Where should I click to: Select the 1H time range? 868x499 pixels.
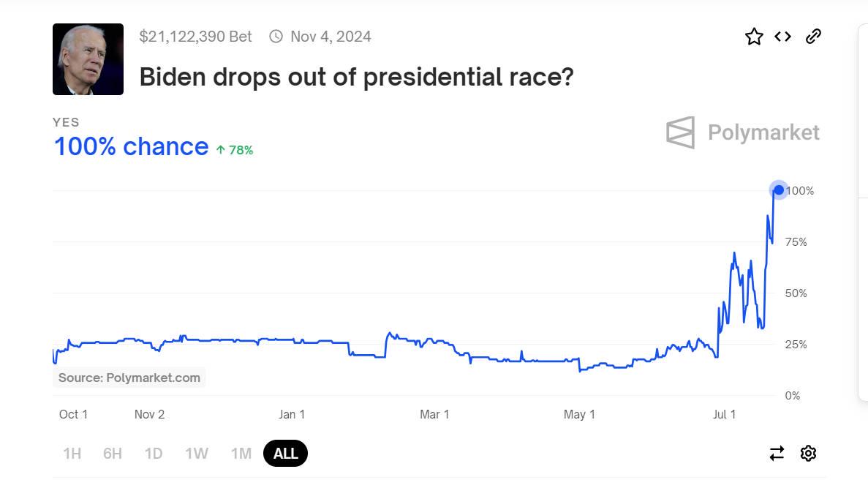[72, 454]
